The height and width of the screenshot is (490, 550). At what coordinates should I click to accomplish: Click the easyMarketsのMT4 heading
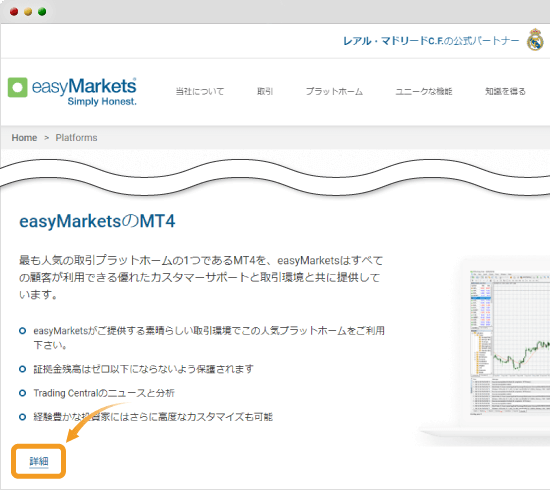97,221
